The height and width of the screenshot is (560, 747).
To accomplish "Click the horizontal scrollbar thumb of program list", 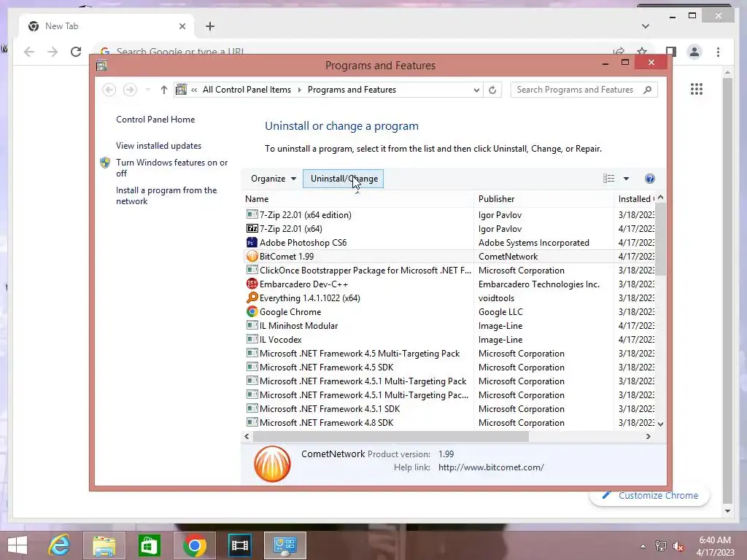I will pyautogui.click(x=391, y=436).
